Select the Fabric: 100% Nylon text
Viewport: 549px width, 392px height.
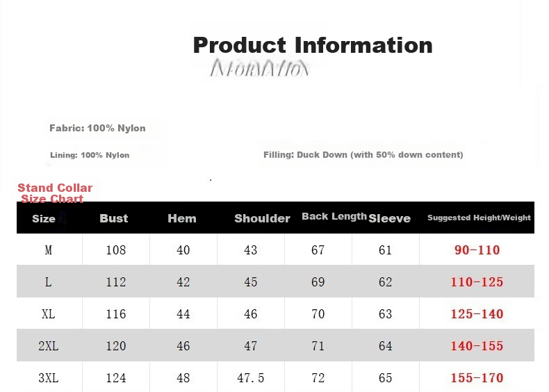[x=97, y=128]
